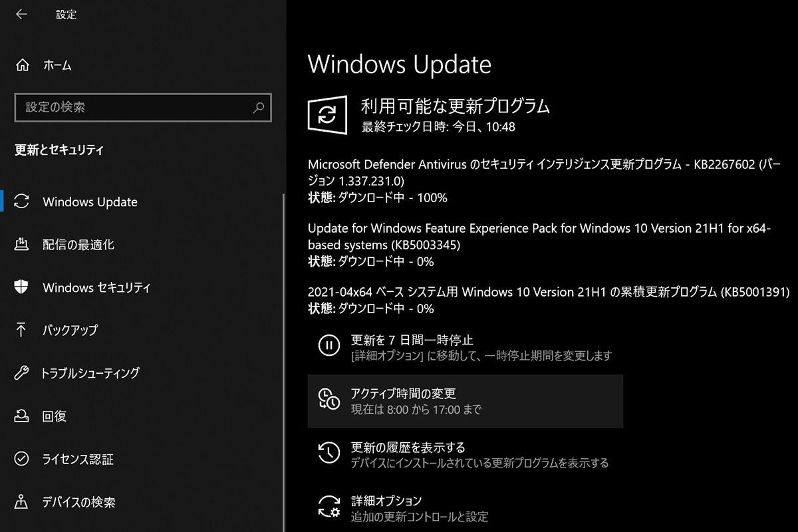Image resolution: width=798 pixels, height=532 pixels.
Task: Click 更新を 7 日間一時停止
Action: (412, 340)
